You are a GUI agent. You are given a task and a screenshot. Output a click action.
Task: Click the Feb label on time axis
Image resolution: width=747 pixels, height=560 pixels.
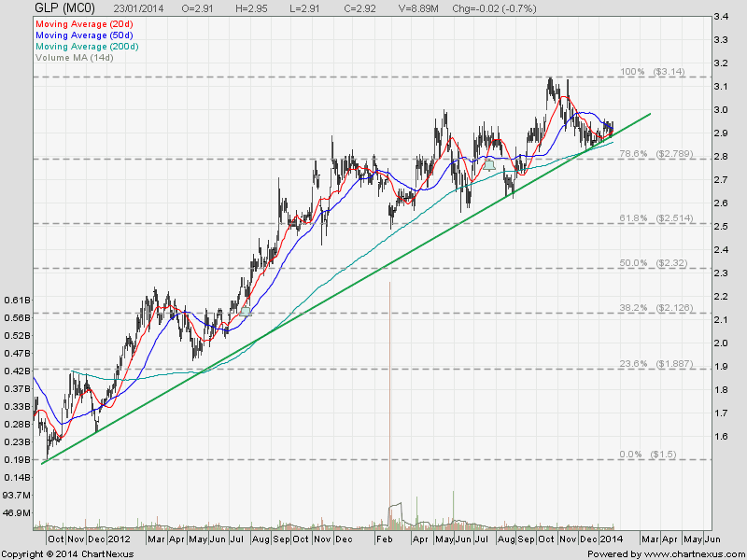384,539
